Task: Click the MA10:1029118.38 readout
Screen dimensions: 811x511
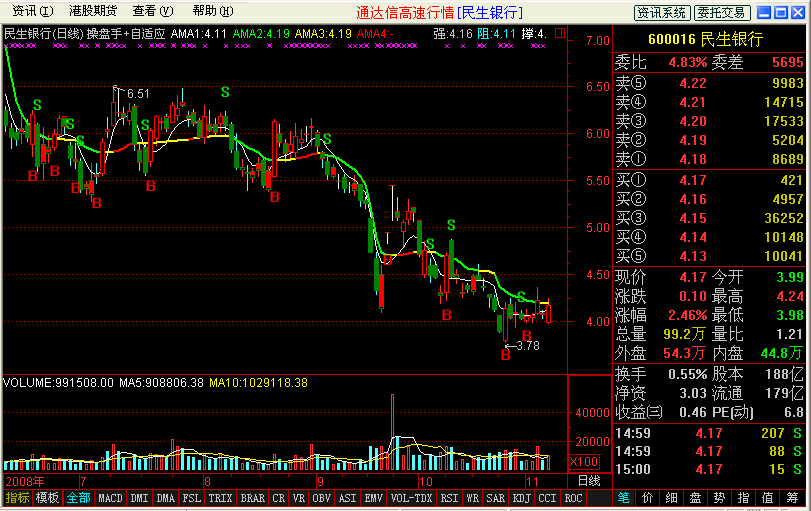Action: [258, 383]
